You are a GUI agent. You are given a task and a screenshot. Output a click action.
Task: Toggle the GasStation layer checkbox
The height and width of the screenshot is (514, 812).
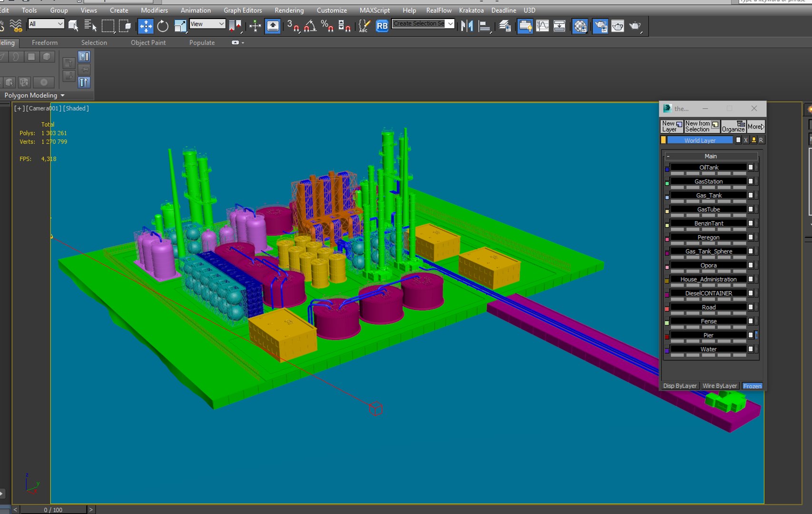click(x=751, y=181)
